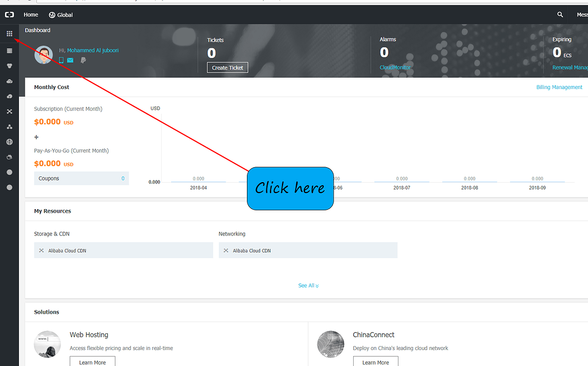
Task: Click the envelope icon under the username
Action: click(70, 60)
